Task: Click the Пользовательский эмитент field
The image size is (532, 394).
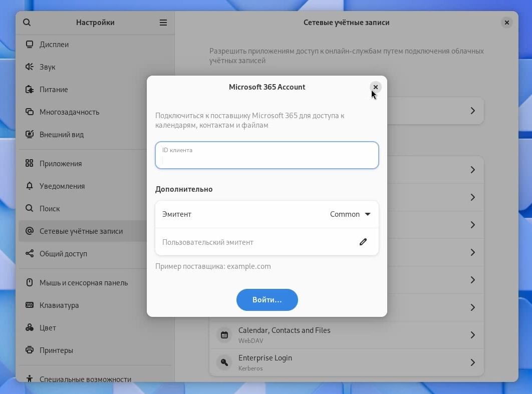Action: click(x=267, y=242)
